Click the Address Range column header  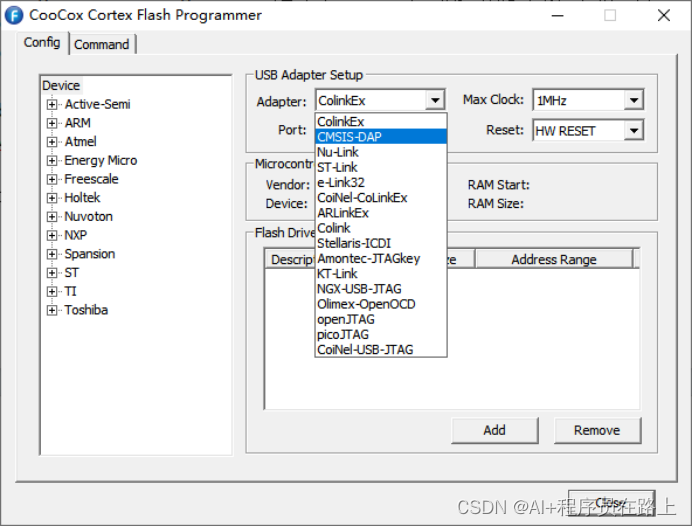pos(554,259)
